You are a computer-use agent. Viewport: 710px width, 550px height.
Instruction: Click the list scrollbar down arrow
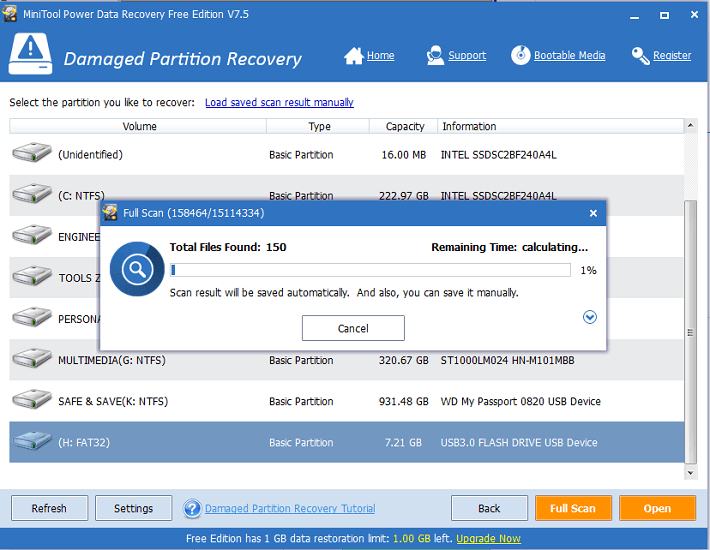pos(690,473)
